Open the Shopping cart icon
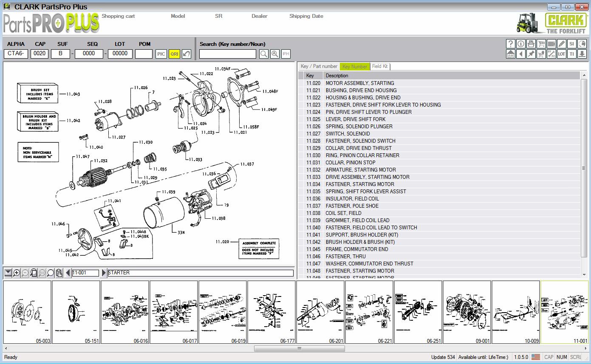 coord(542,44)
